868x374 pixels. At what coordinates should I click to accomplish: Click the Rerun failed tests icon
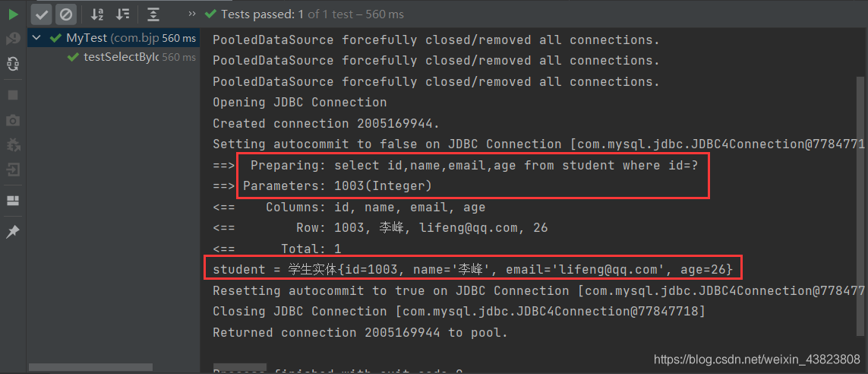[x=13, y=39]
